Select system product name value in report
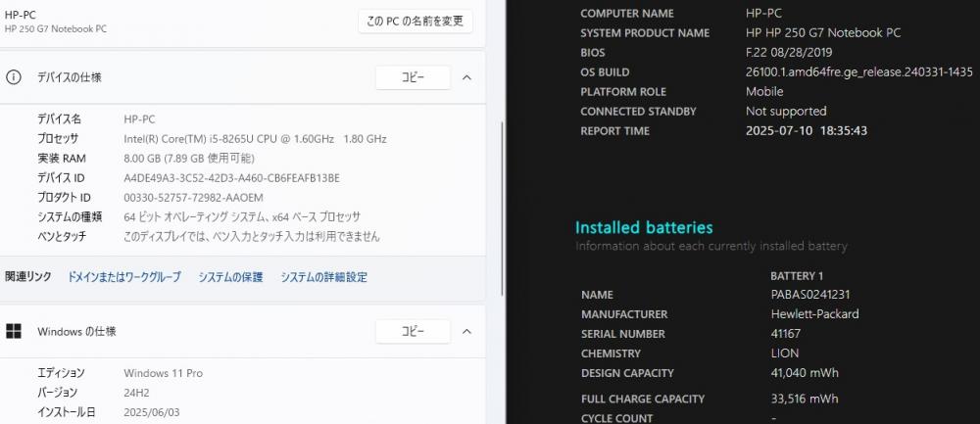This screenshot has height=424, width=980. pyautogui.click(x=823, y=32)
